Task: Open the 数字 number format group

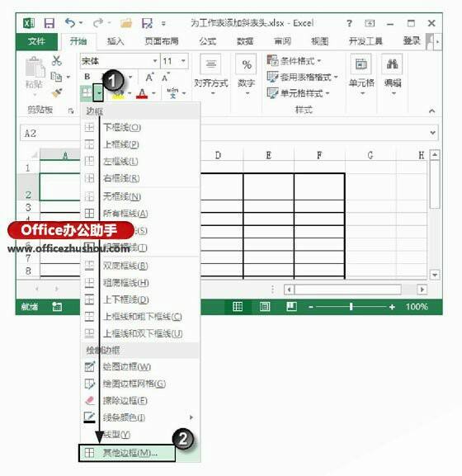Action: (x=246, y=75)
